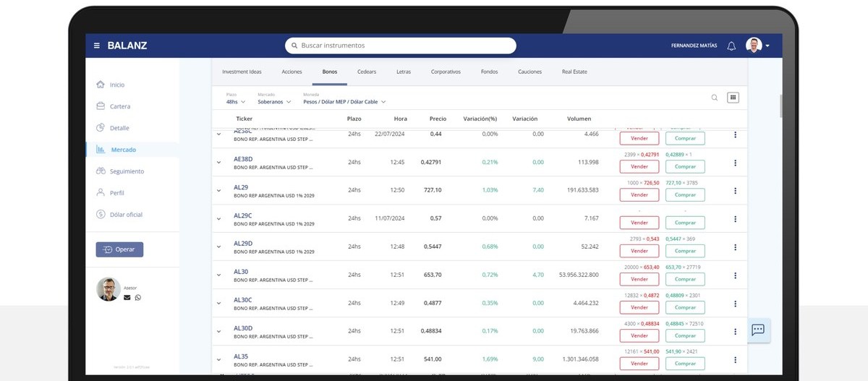Click the search magnifier above the table
The image size is (868, 381).
(x=715, y=98)
